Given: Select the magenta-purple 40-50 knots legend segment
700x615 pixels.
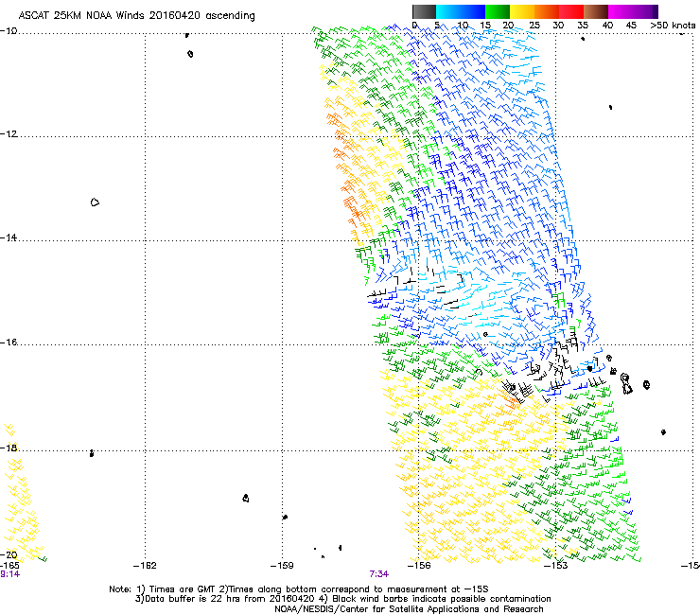Looking at the screenshot, I should (x=633, y=11).
